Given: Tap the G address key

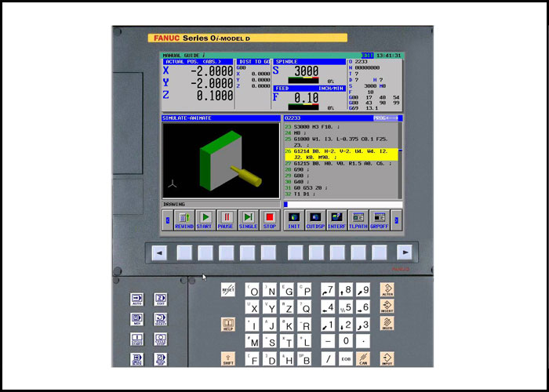Looking at the screenshot, I should click(287, 290).
